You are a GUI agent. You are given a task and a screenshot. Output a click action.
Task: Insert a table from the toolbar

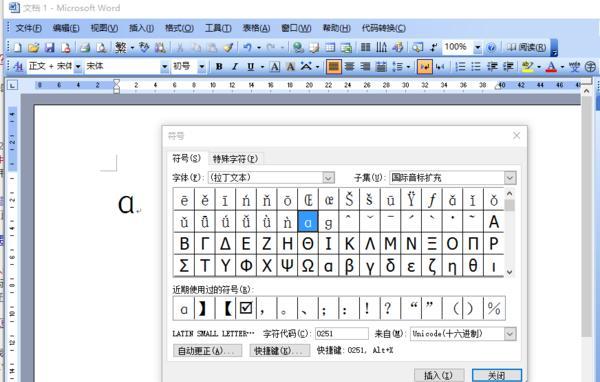(330, 47)
